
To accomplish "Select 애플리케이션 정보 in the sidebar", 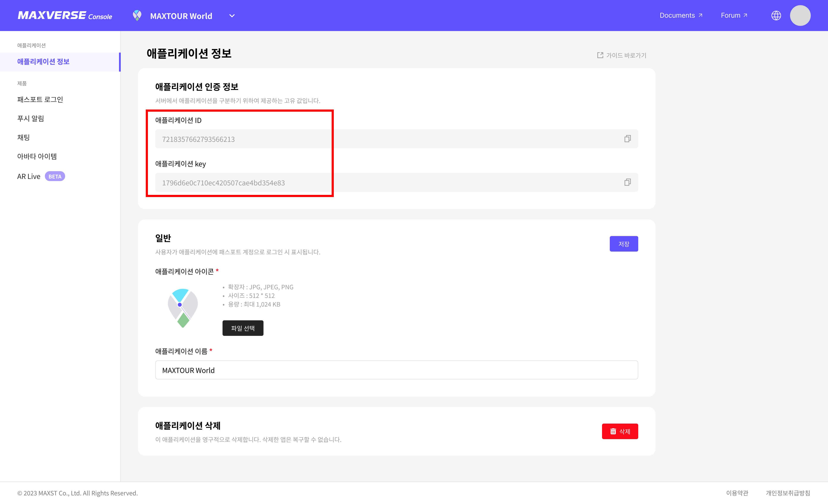I will point(60,62).
